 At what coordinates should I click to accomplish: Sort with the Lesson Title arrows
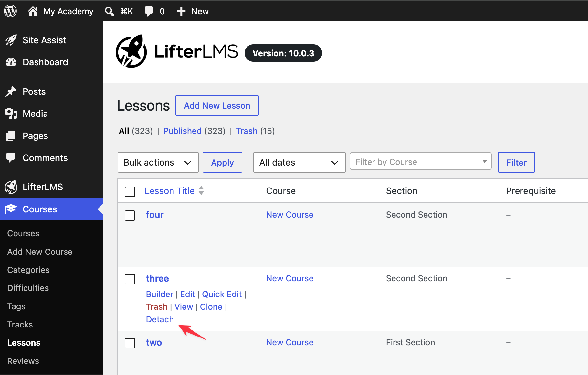[x=201, y=190]
